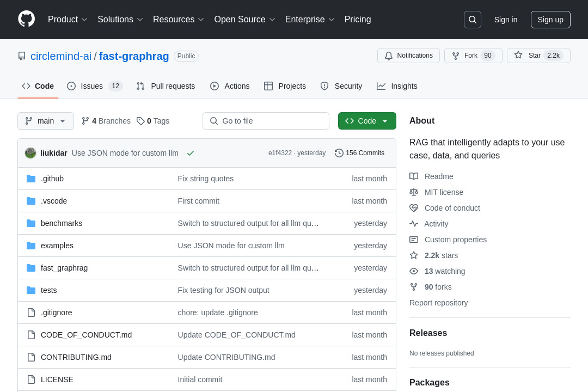Click the eye icon beside 13 watching

(414, 271)
